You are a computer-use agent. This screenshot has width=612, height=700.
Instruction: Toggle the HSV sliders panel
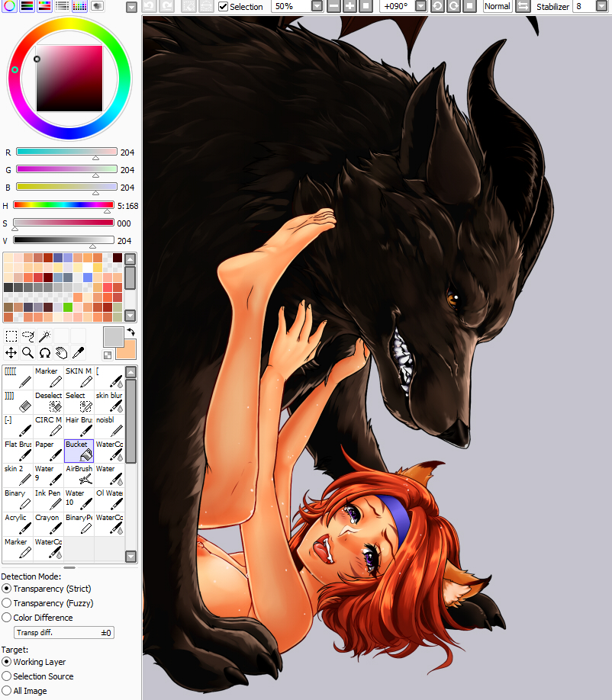[x=44, y=6]
